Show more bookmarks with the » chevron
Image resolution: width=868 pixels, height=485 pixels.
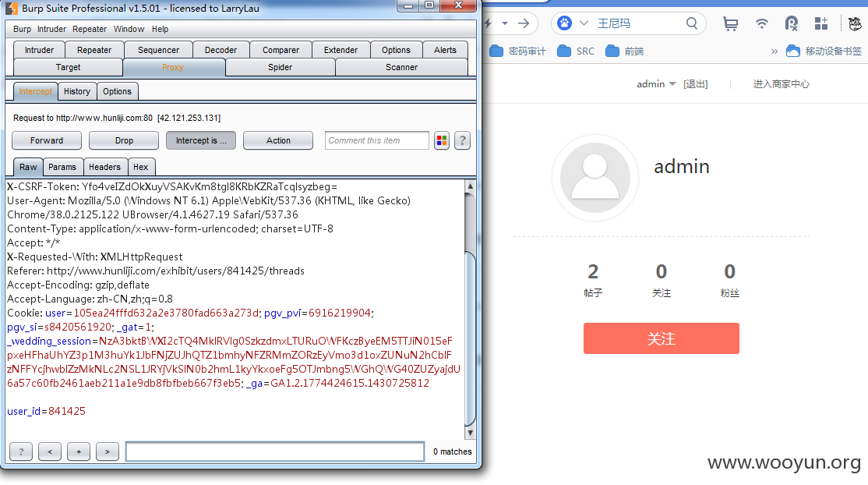pos(774,51)
